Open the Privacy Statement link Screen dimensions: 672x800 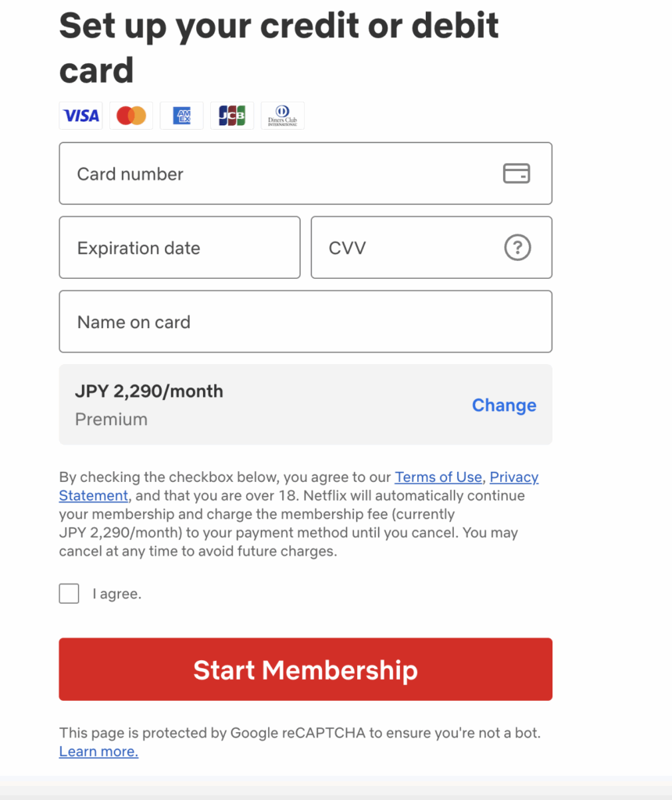[513, 477]
